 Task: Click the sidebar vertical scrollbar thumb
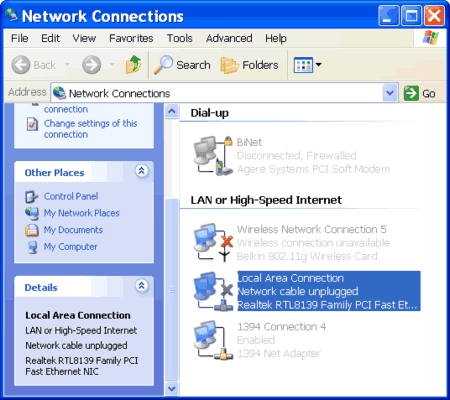(x=172, y=289)
